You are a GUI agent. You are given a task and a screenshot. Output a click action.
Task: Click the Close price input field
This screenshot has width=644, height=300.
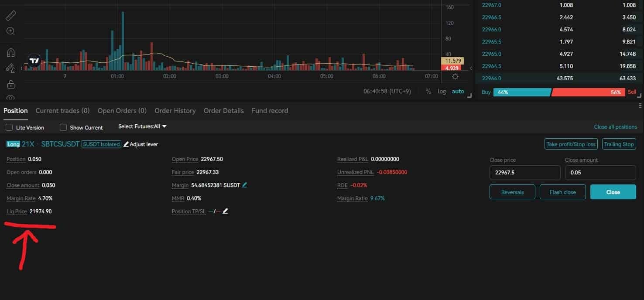tap(524, 173)
